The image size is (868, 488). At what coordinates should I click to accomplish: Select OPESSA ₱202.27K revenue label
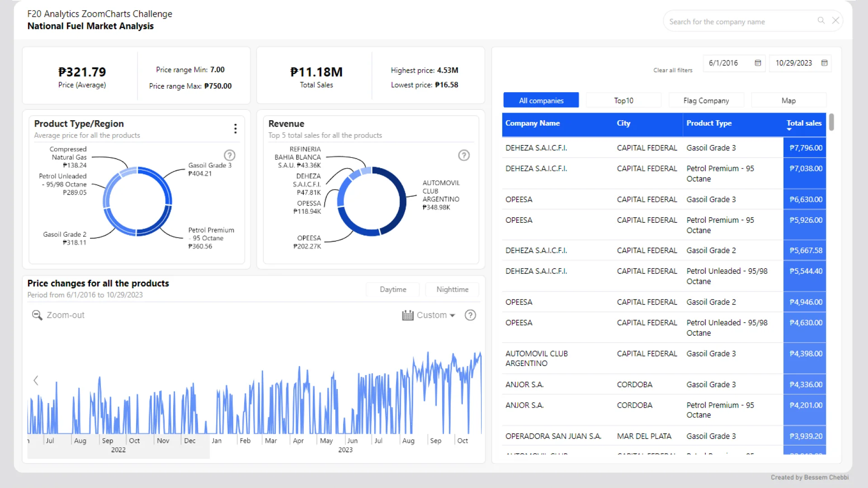[307, 242]
